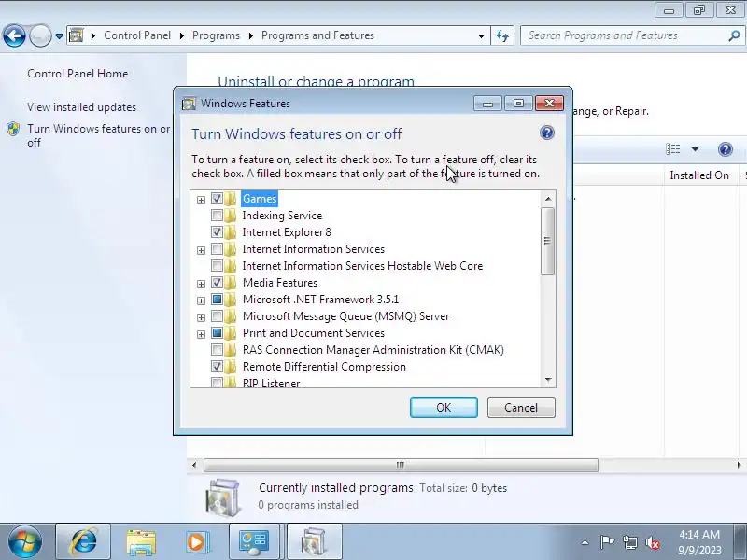Click the muted volume tray icon
Viewport: 747px width, 560px height.
(x=653, y=542)
